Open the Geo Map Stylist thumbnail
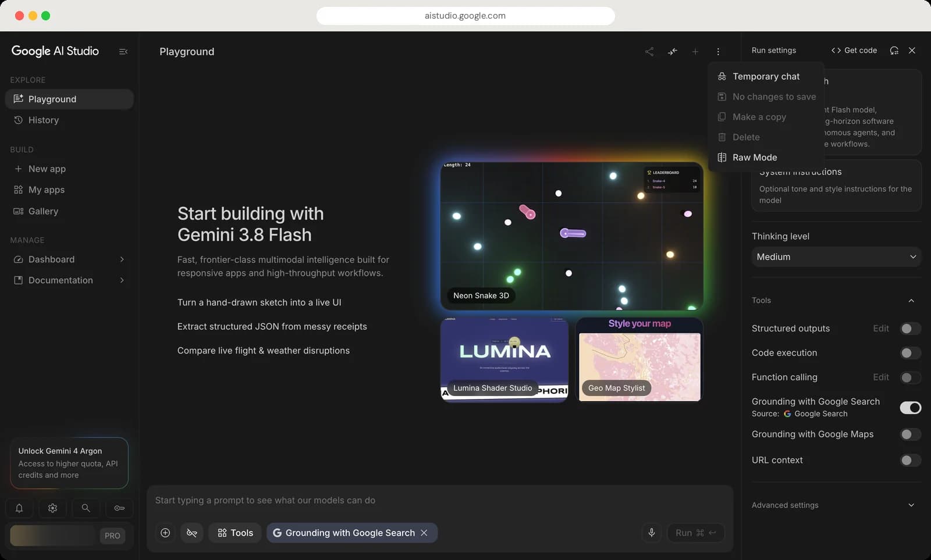Viewport: 931px width, 560px height. click(639, 359)
